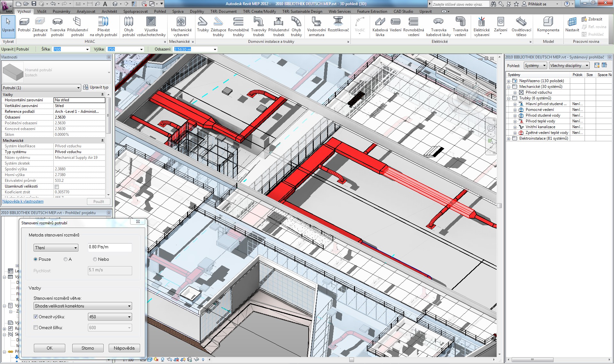Open the Tření method dropdown
Viewport: 614px width, 364px height.
[x=56, y=248]
